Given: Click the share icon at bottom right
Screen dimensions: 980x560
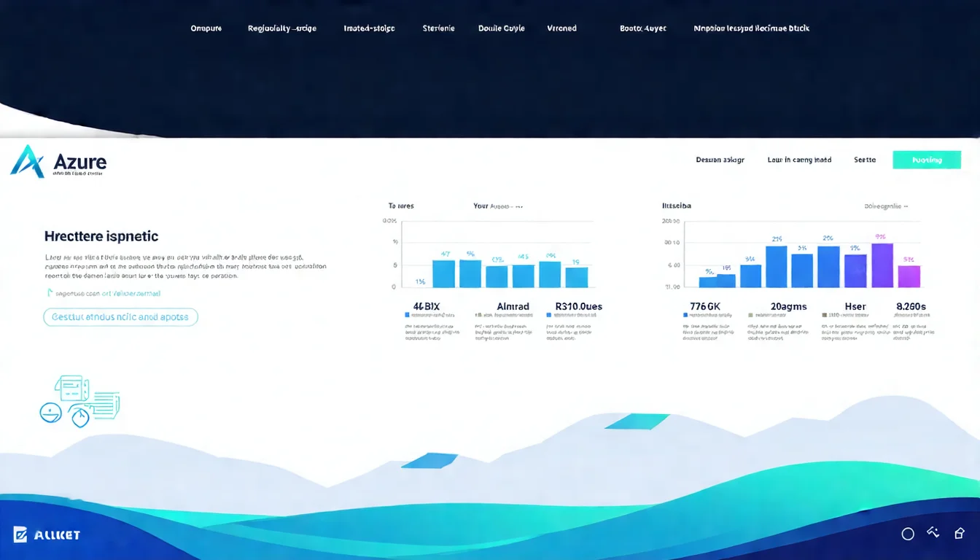Looking at the screenshot, I should (960, 534).
